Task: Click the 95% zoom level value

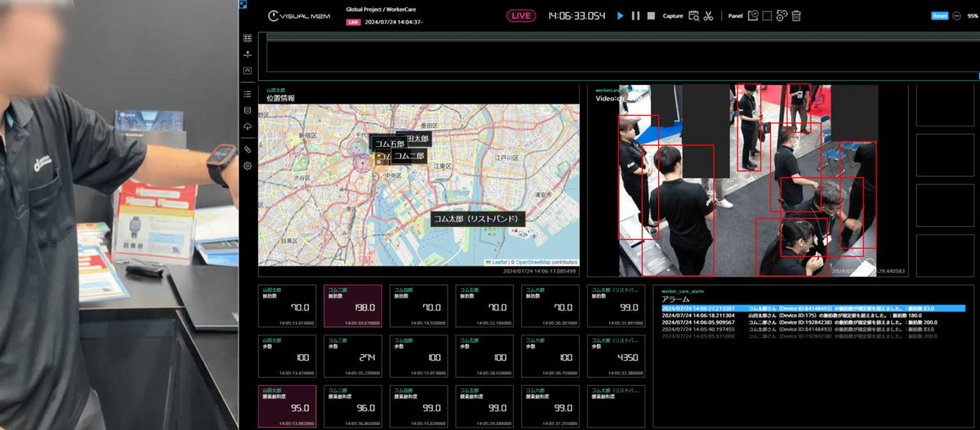Action: [972, 16]
